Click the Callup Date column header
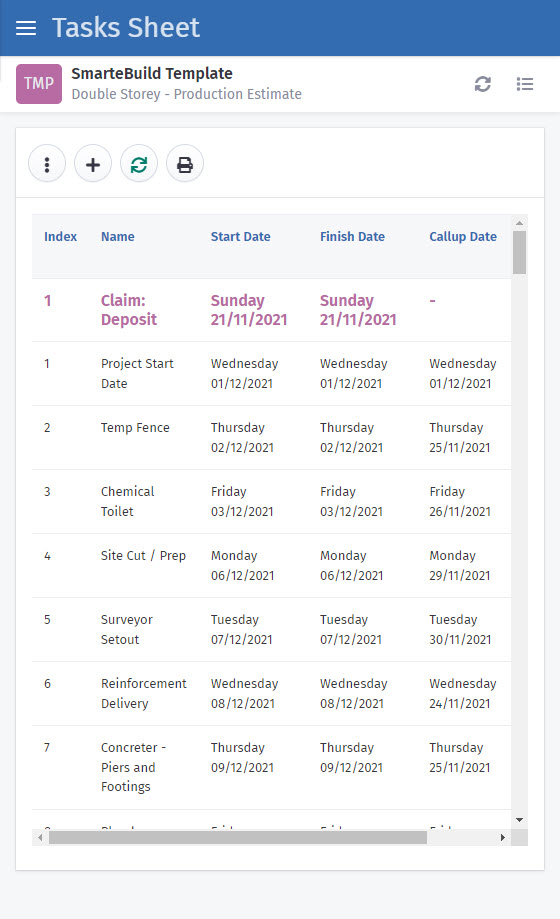 463,237
